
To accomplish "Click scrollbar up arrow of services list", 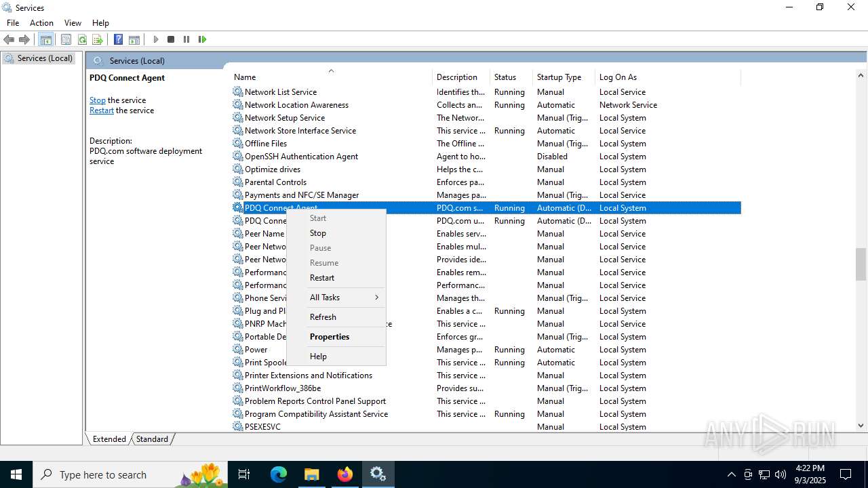I will coord(861,75).
